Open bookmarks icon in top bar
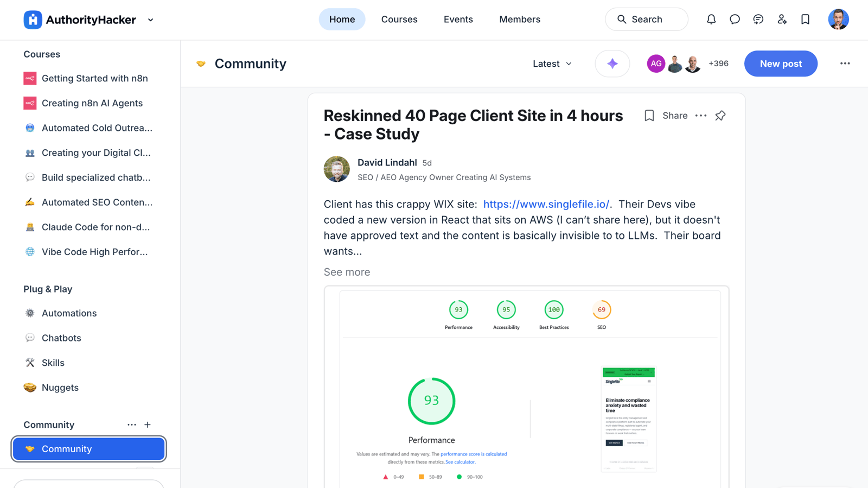Screen dimensions: 868x488 point(805,20)
